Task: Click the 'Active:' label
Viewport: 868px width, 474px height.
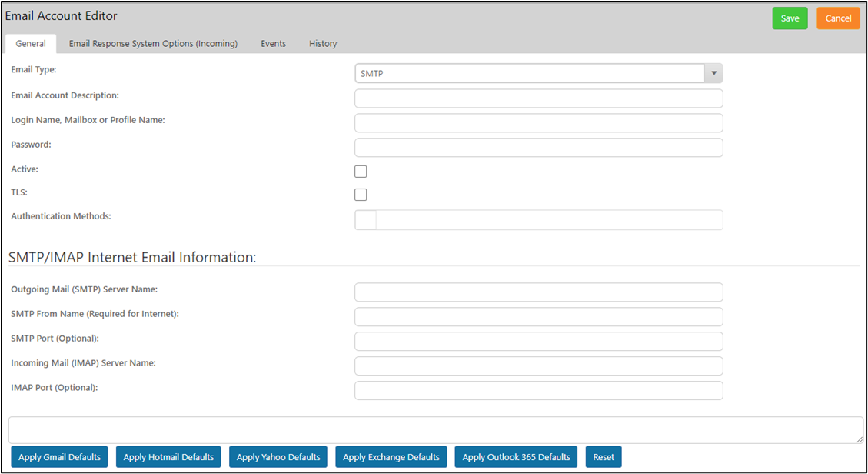Action: pos(25,169)
